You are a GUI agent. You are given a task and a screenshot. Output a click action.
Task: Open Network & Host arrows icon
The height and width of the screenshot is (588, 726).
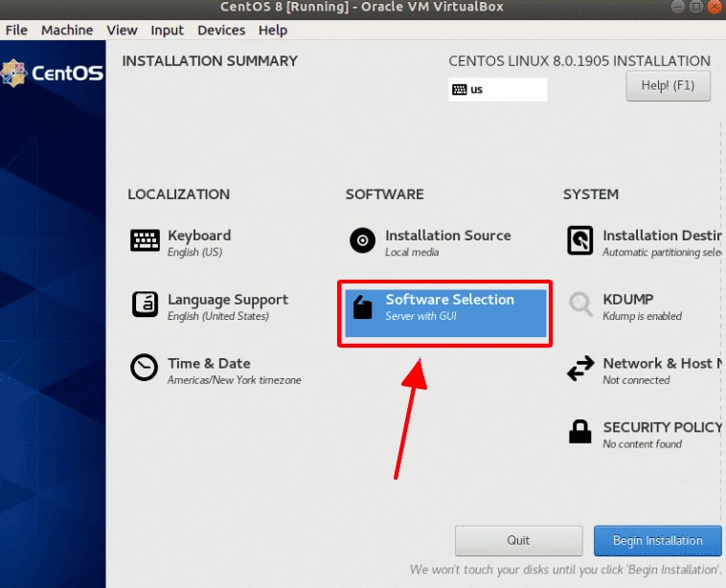pos(579,369)
